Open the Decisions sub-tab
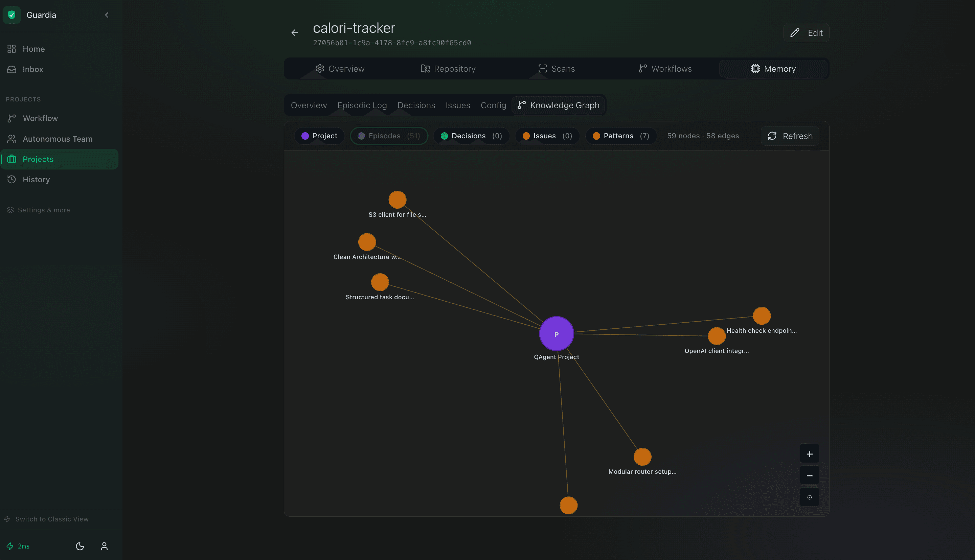 click(416, 106)
